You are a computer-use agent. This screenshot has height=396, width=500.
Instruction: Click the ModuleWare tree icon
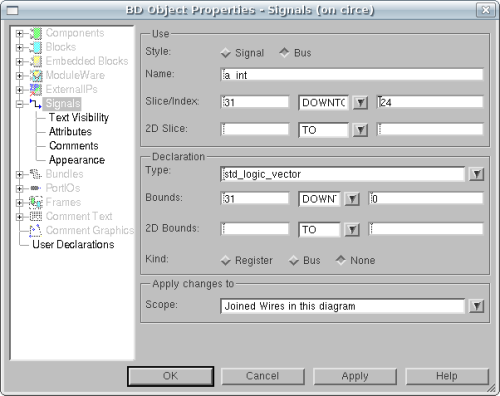coord(36,76)
